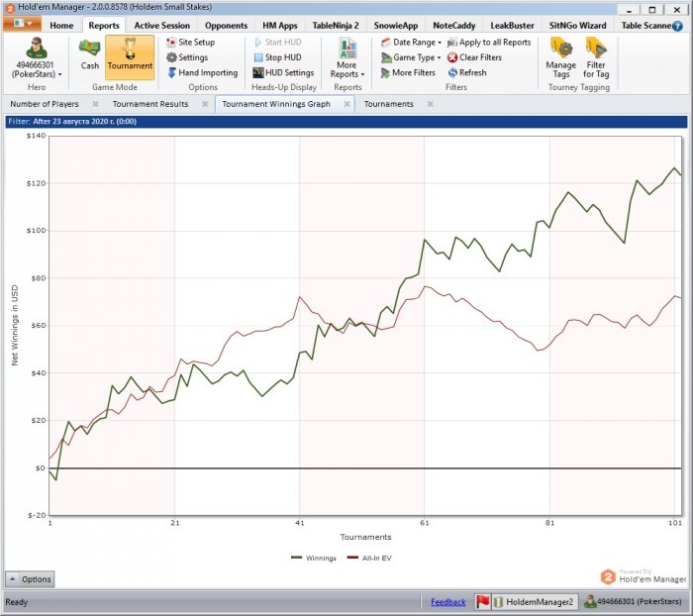Select Tournament game mode
Screen dimensions: 693x616
point(130,54)
